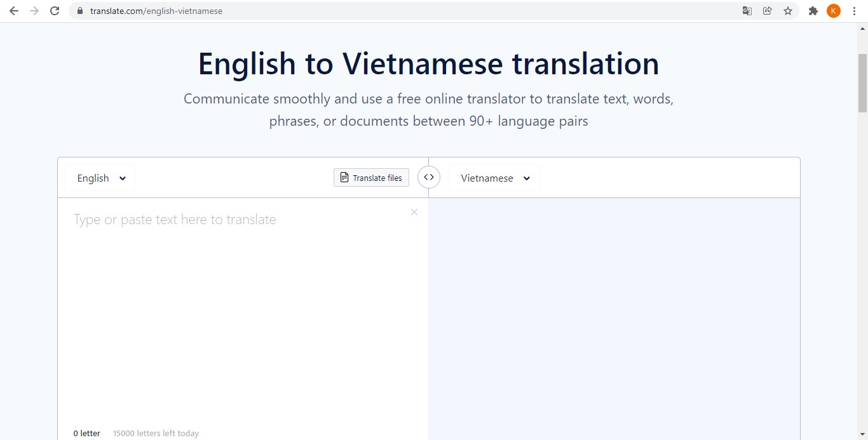Click the site lock icon

[80, 11]
